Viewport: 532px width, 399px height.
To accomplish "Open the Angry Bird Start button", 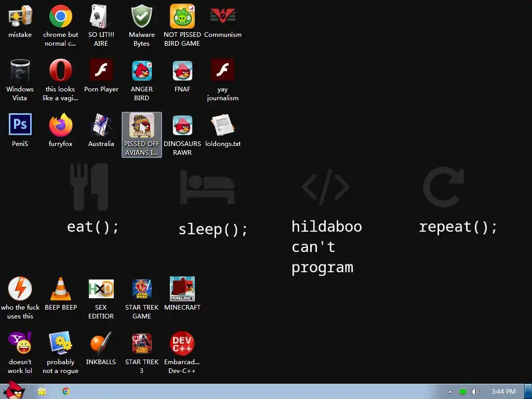I will [x=14, y=390].
